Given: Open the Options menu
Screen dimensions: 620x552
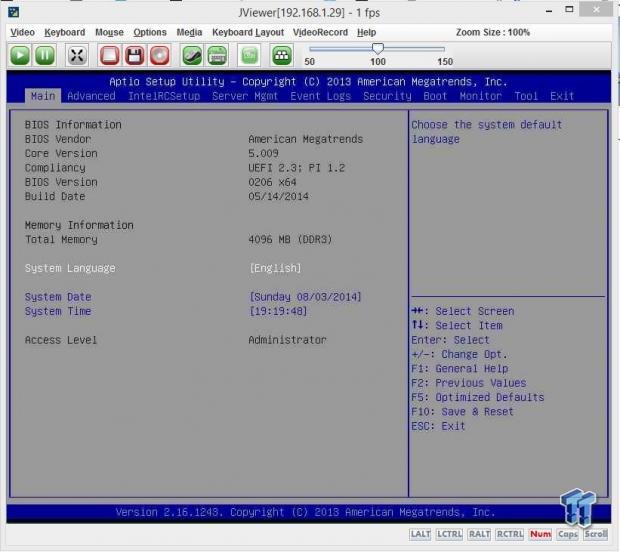Looking at the screenshot, I should [x=150, y=32].
